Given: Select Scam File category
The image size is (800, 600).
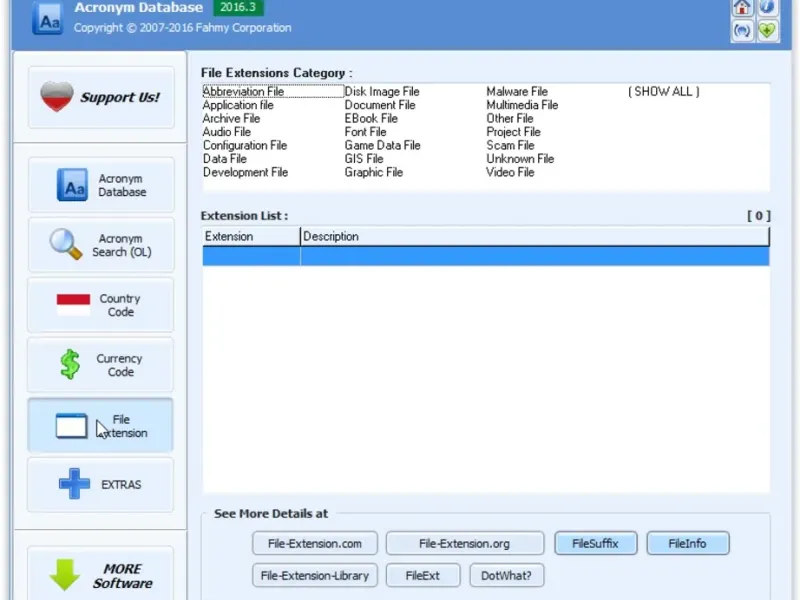Looking at the screenshot, I should point(510,145).
